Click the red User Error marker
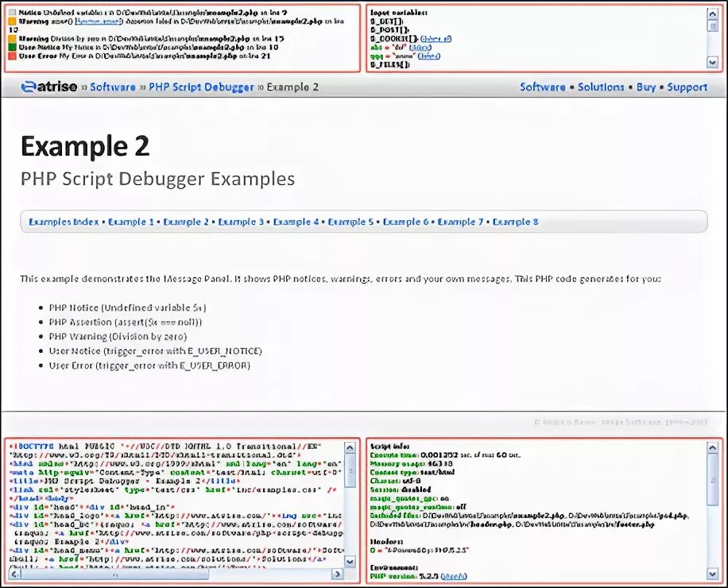This screenshot has height=588, width=728. (x=13, y=56)
